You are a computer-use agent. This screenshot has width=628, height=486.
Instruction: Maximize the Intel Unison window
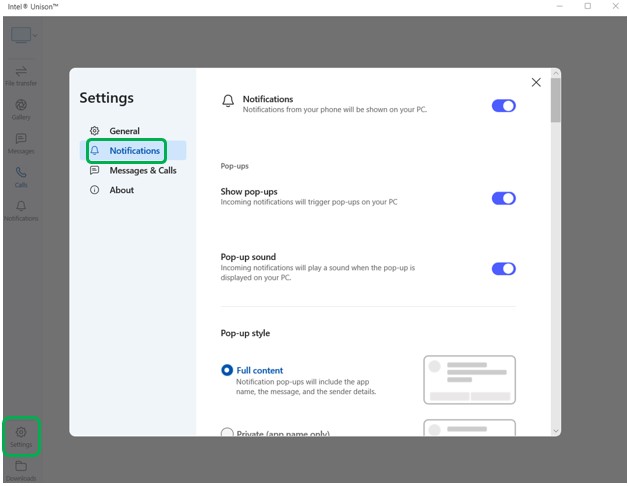click(x=588, y=6)
